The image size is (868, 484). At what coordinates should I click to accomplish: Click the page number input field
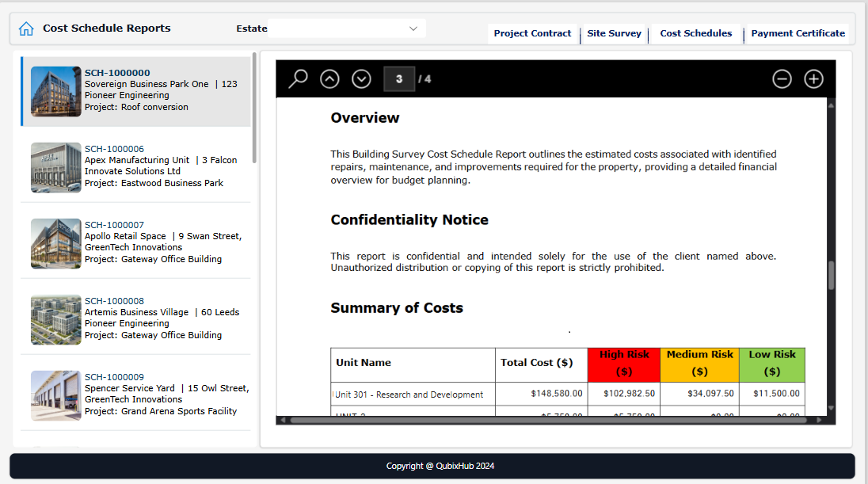point(399,78)
